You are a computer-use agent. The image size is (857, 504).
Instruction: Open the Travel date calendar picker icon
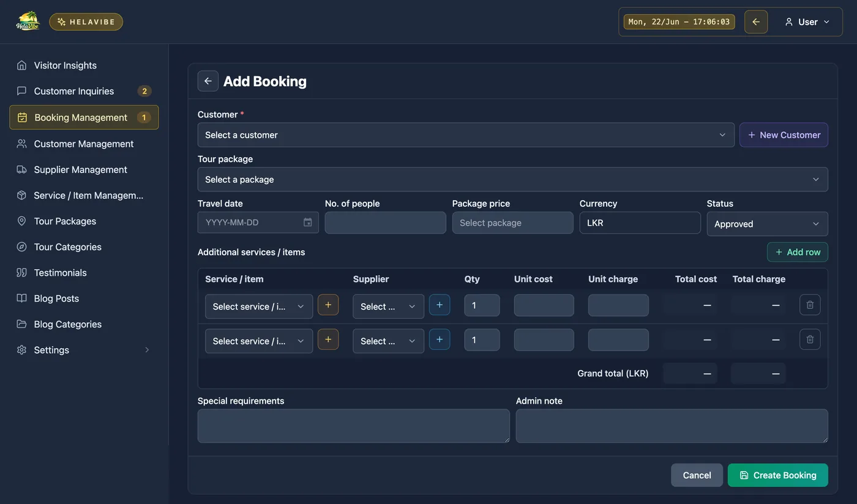pyautogui.click(x=308, y=222)
